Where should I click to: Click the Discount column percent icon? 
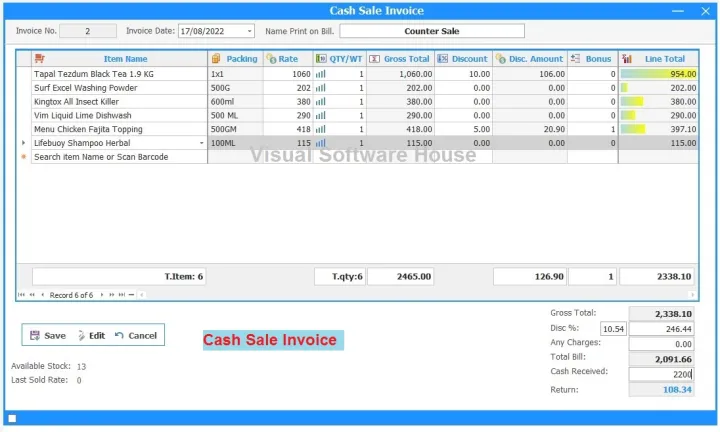442,58
